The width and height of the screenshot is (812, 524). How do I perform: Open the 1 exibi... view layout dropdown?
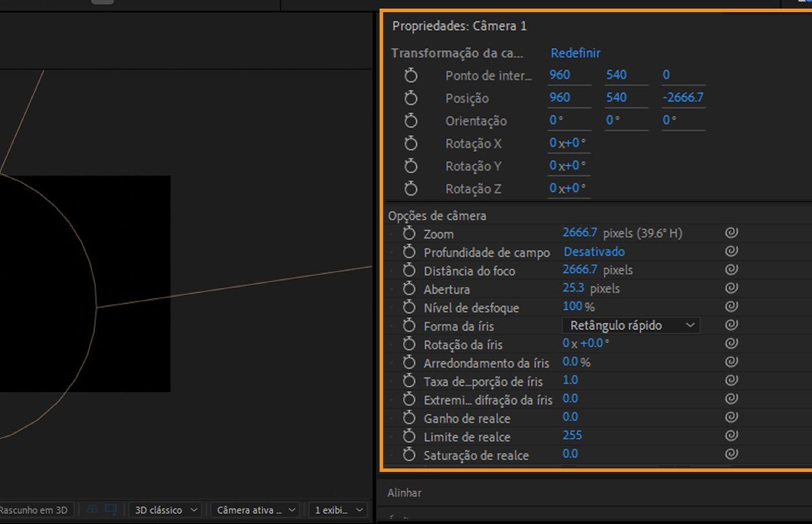pyautogui.click(x=340, y=510)
